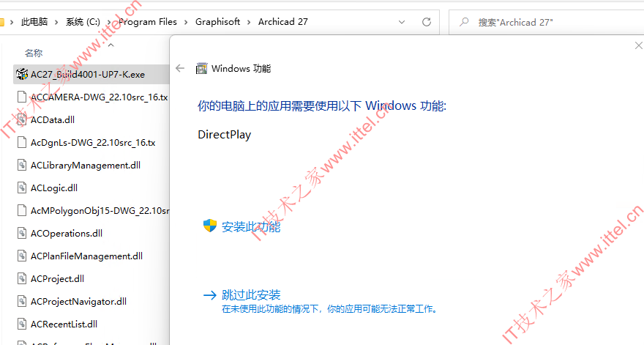Click the 安装此功能 link
644x345 pixels.
click(251, 226)
